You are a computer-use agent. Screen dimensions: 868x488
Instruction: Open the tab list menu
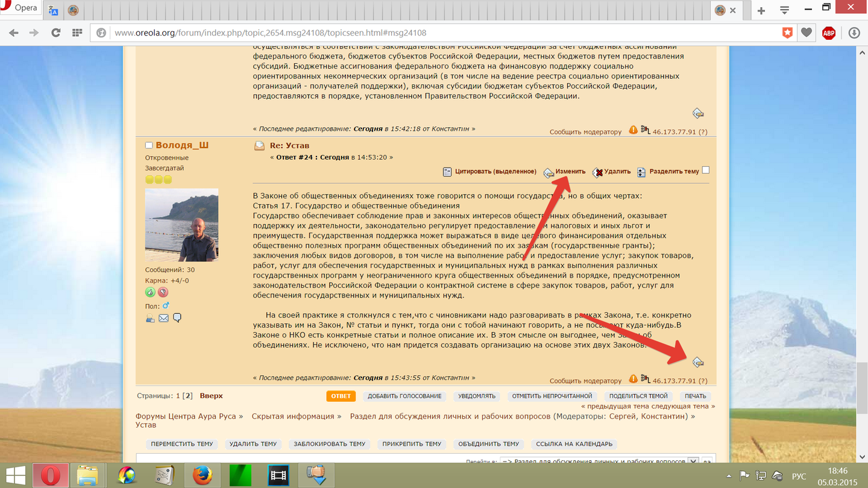(x=784, y=10)
